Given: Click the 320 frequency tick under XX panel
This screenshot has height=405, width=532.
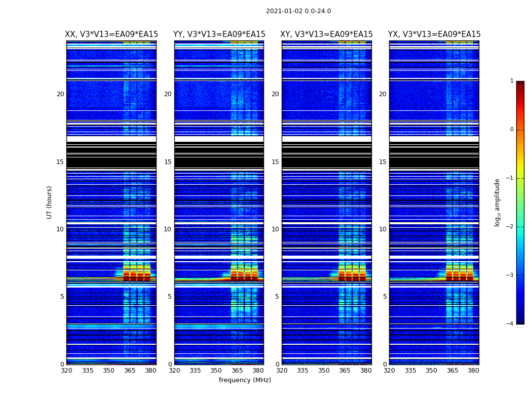Looking at the screenshot, I should click(66, 371).
